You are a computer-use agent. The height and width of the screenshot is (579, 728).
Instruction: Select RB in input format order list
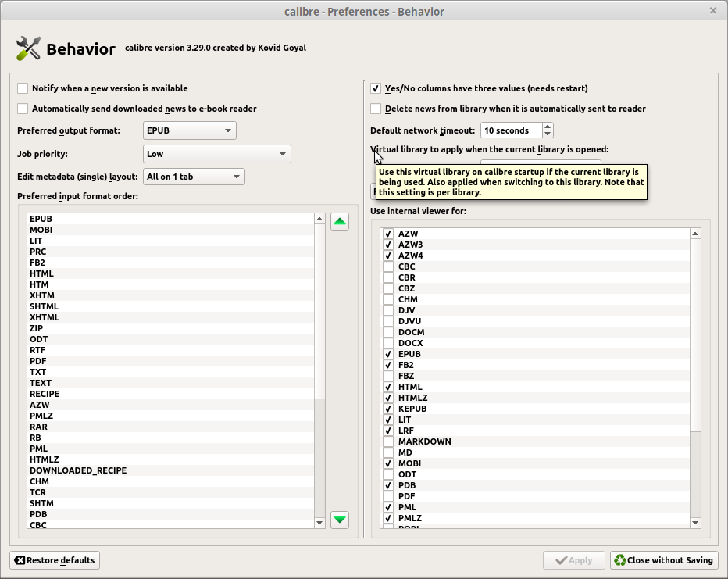(x=171, y=438)
